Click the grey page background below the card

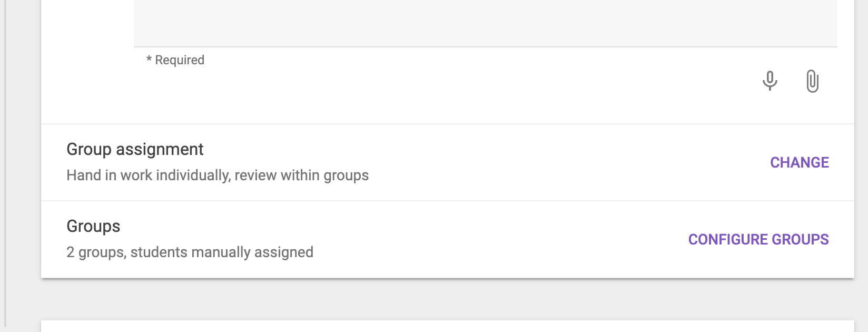click(x=448, y=299)
